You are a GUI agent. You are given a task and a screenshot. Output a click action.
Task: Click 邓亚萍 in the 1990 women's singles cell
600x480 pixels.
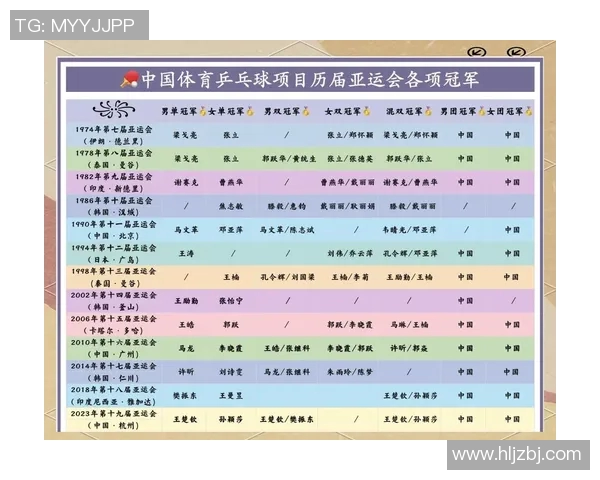[231, 230]
